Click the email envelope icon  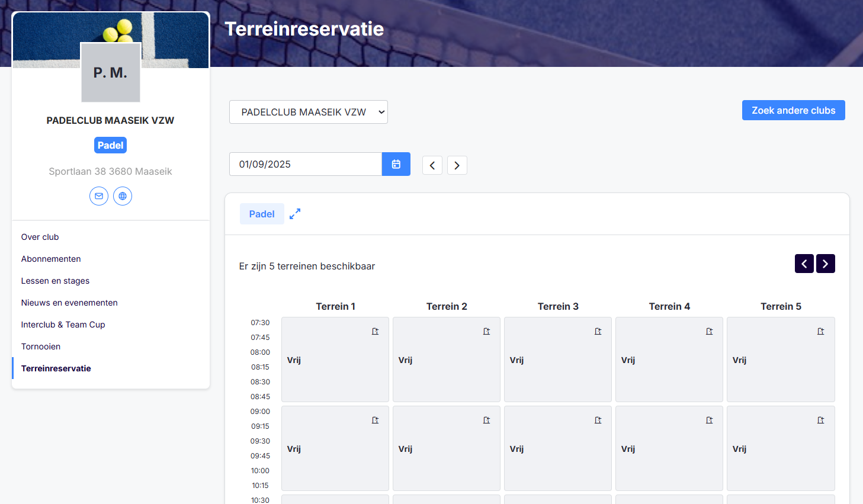[x=99, y=196]
